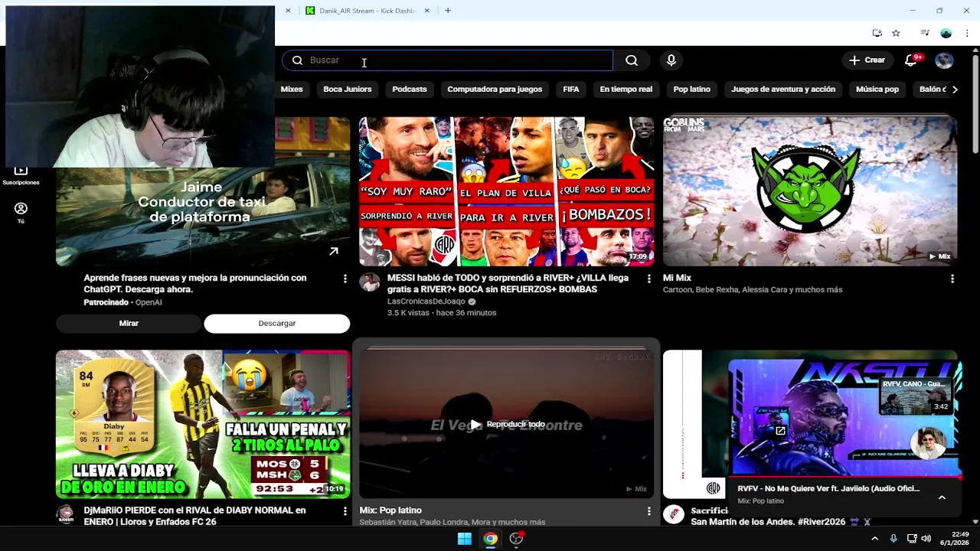Click the round avatar in the miniplayer
Viewport: 980px width, 551px height.
point(929,443)
